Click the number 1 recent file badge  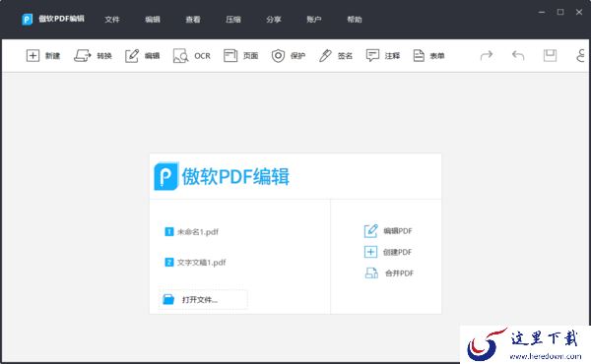(x=169, y=231)
